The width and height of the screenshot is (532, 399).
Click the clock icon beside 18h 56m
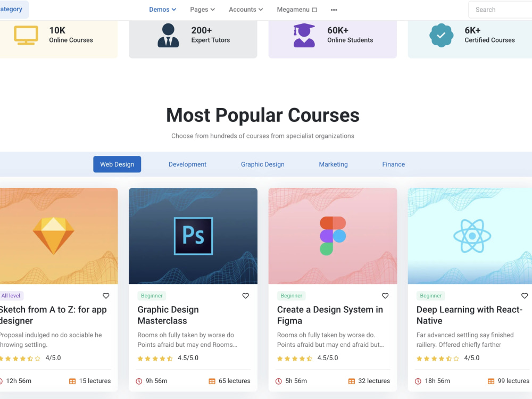click(418, 381)
